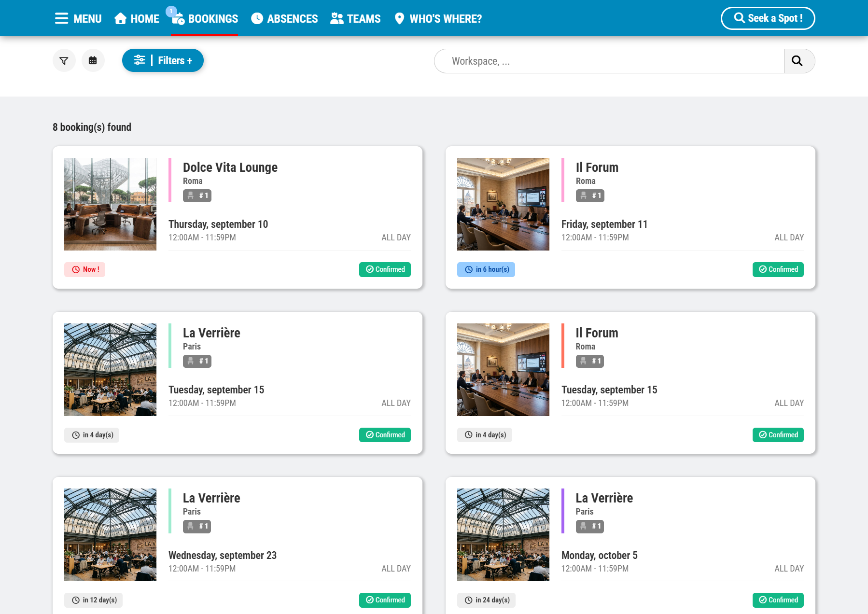Click Confirmed on Friday september 11 booking
The image size is (868, 614).
[x=778, y=269]
